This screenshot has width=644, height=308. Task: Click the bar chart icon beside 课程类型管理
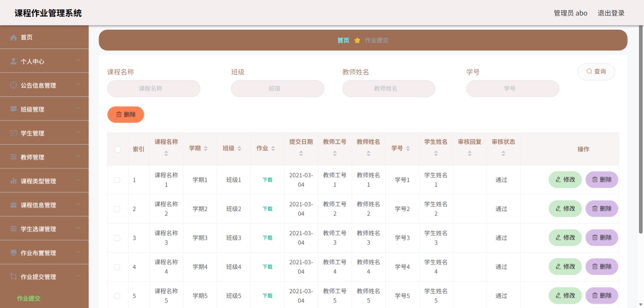14,181
